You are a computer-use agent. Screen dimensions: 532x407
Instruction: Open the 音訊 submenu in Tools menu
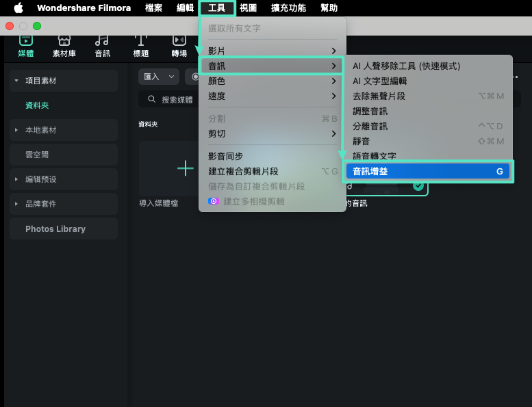coord(272,66)
